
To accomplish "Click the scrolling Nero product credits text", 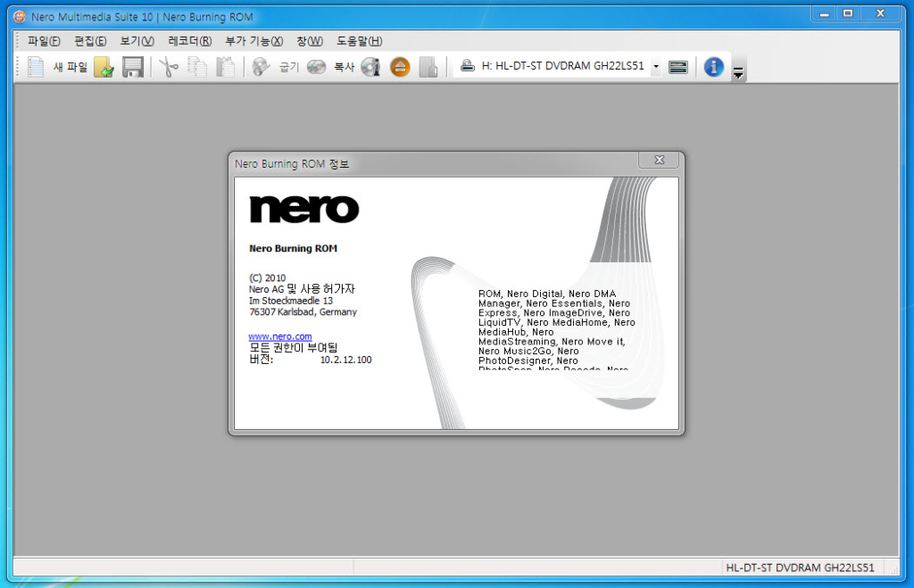I will (557, 330).
